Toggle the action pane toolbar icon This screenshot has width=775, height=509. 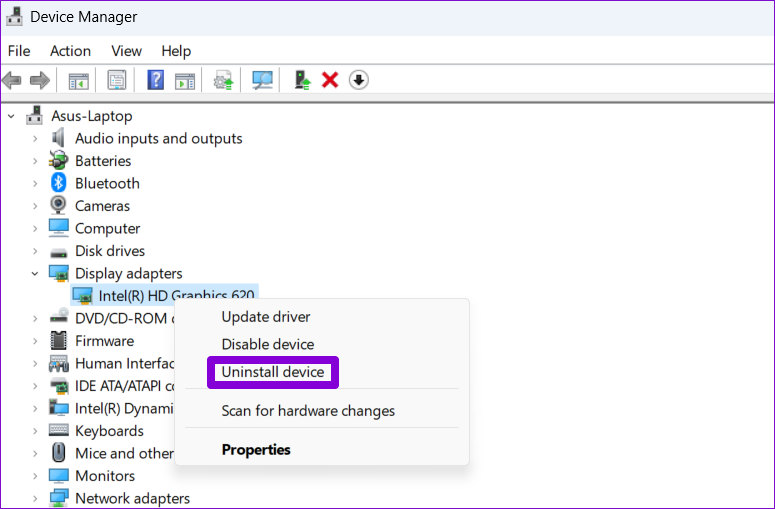(x=185, y=80)
